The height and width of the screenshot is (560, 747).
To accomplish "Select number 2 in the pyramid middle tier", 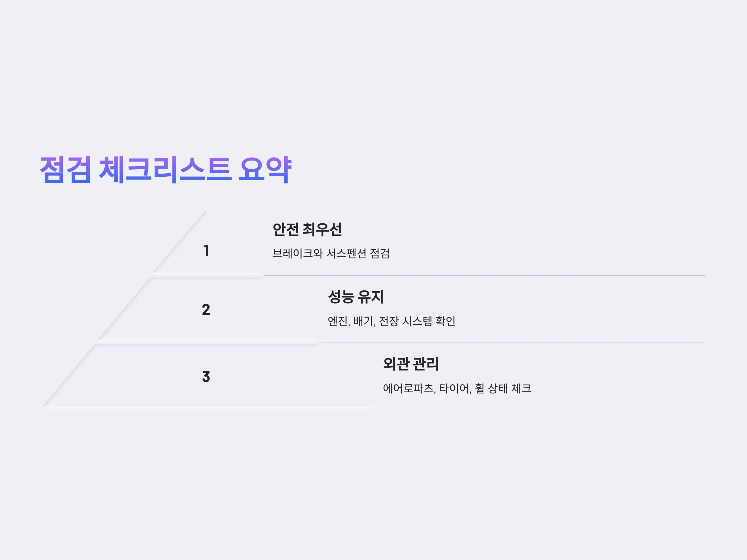I will click(206, 310).
